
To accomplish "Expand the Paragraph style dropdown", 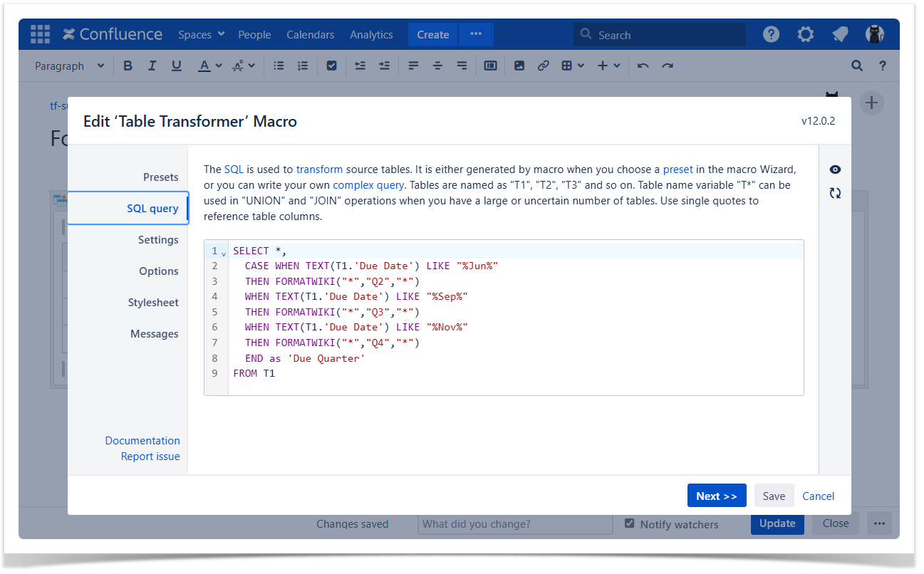I will coord(70,66).
